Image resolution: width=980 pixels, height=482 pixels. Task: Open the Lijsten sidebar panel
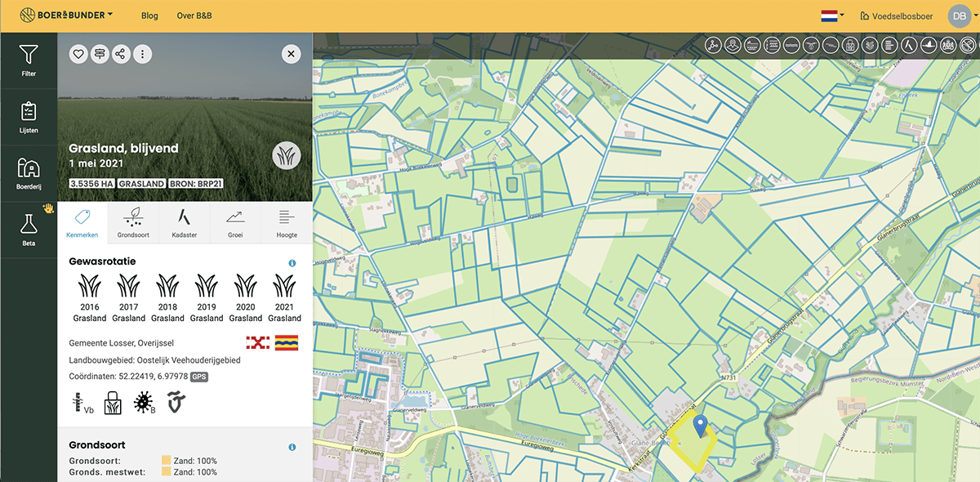29,117
